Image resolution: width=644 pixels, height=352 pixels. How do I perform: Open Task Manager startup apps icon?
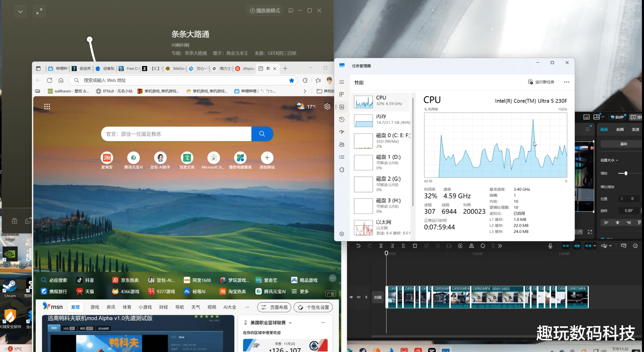342,132
